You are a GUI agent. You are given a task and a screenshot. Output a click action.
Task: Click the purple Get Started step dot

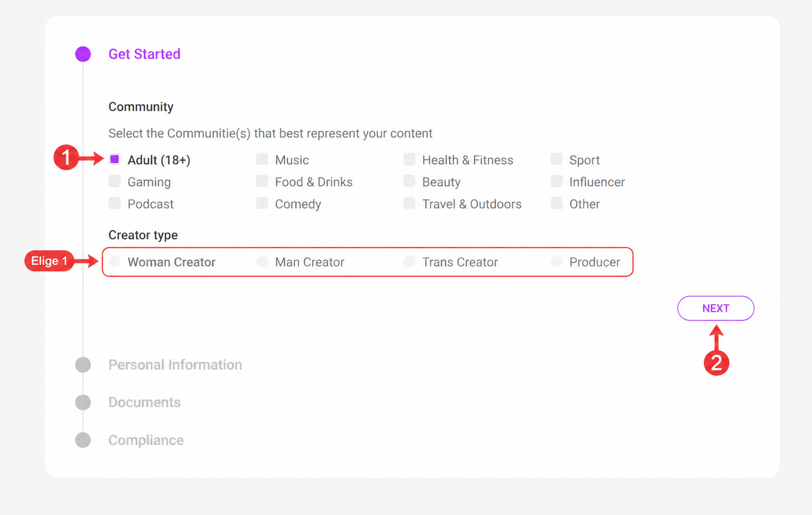pyautogui.click(x=83, y=54)
